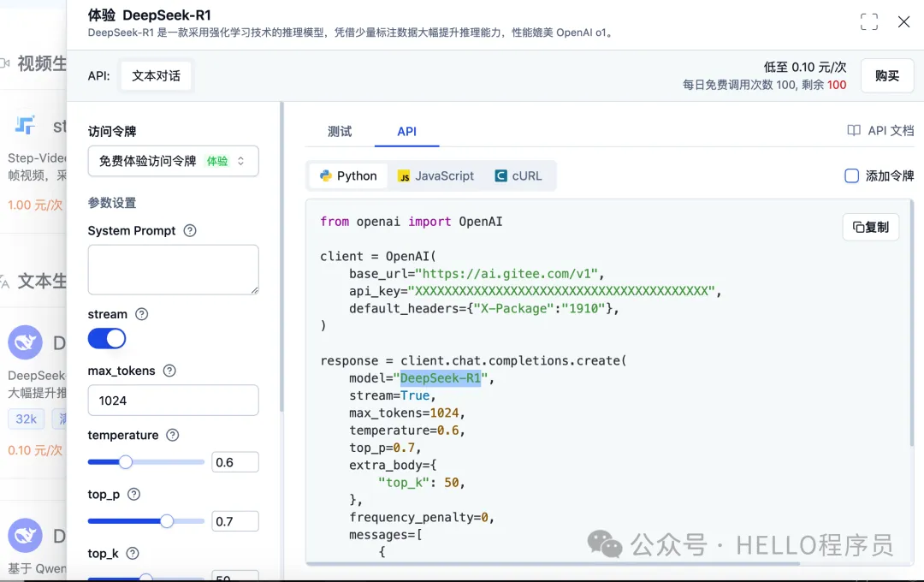Click the temperature value field 0.6

tap(235, 461)
